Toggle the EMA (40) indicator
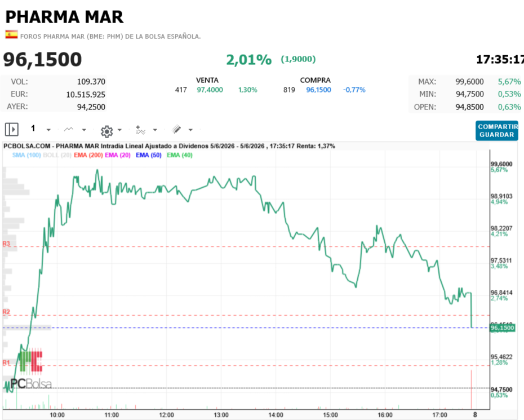524x420 pixels. (x=180, y=155)
